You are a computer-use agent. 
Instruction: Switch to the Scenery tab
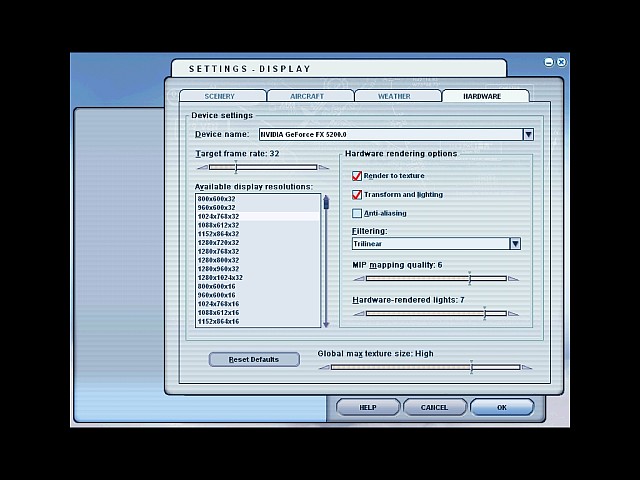tap(222, 96)
